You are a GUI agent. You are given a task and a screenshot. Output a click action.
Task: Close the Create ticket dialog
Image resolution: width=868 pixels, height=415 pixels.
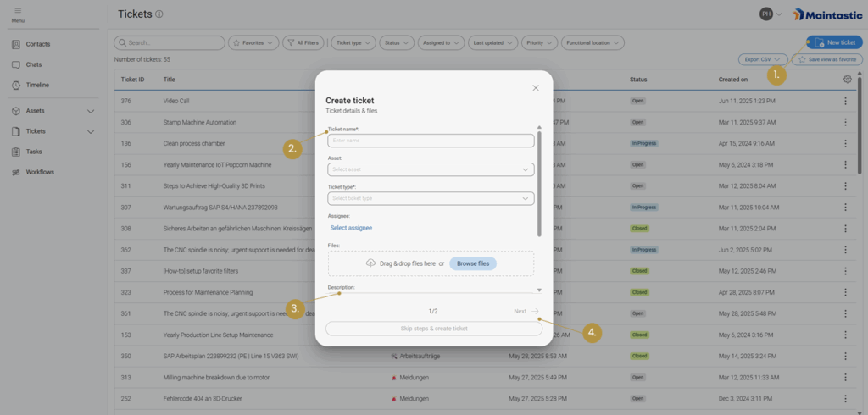pyautogui.click(x=535, y=87)
